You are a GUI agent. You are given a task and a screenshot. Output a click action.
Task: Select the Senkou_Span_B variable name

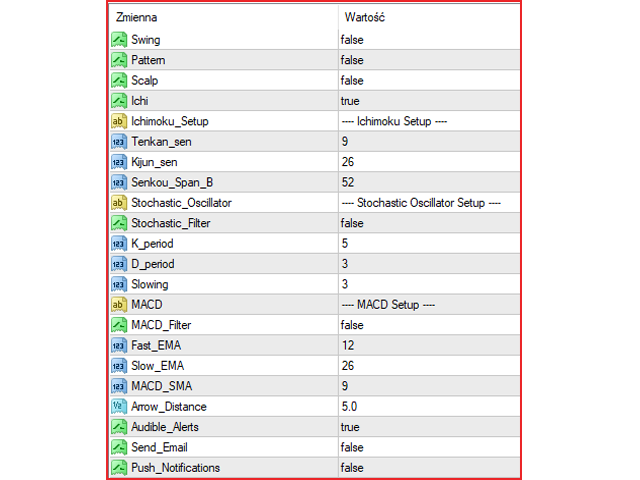[x=172, y=182]
